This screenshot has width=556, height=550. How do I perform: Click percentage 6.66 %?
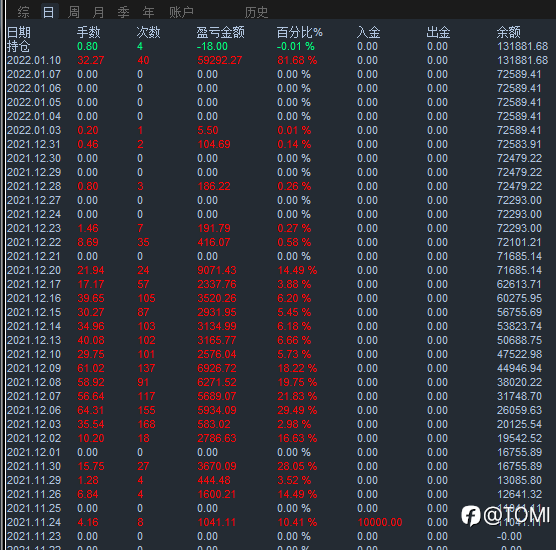(294, 340)
